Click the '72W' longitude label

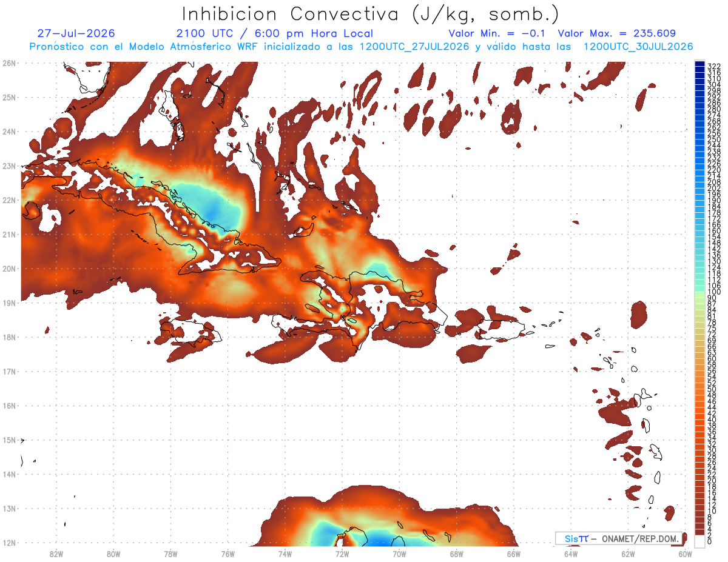tap(342, 554)
